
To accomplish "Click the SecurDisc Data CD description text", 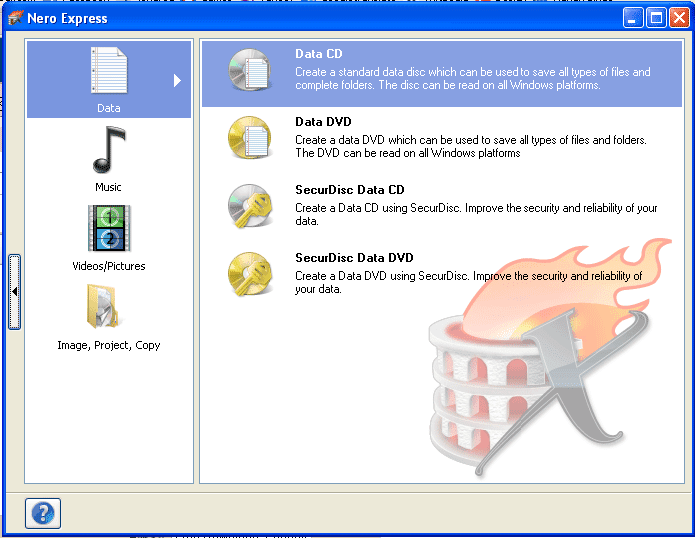I will (x=476, y=214).
